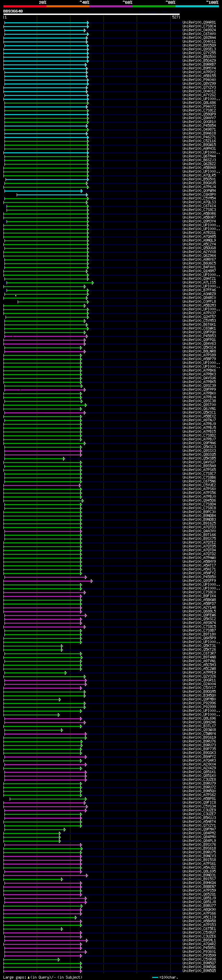Select hit UniRef100_B9SHL1
The width and height of the screenshot is (222, 980).
click(x=199, y=940)
